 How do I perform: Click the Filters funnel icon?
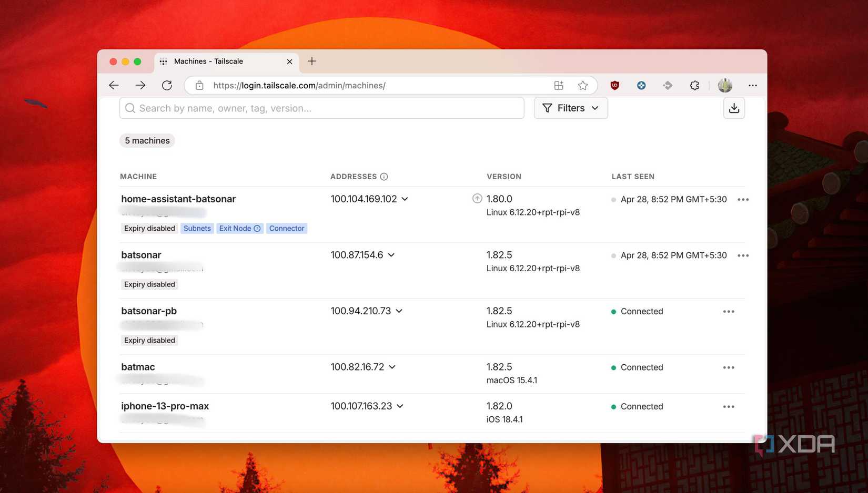(547, 108)
